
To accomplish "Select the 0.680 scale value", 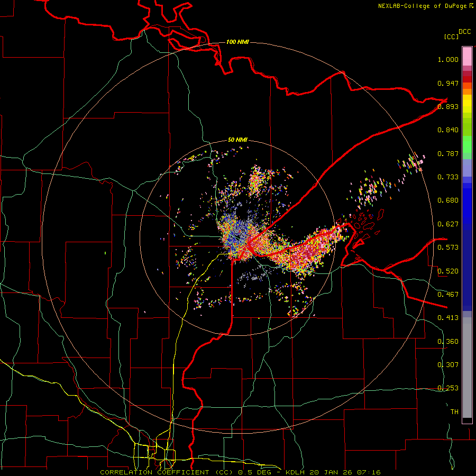I will coord(448,200).
